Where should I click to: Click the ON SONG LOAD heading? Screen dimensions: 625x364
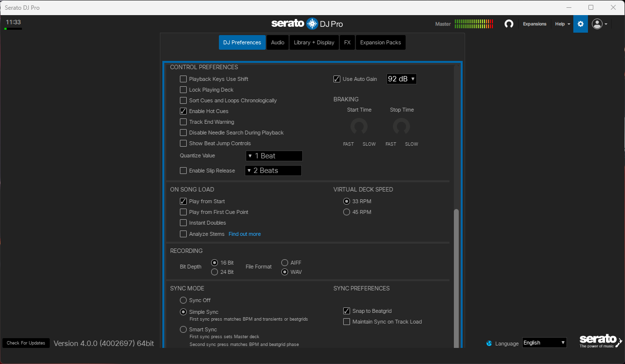pos(192,190)
